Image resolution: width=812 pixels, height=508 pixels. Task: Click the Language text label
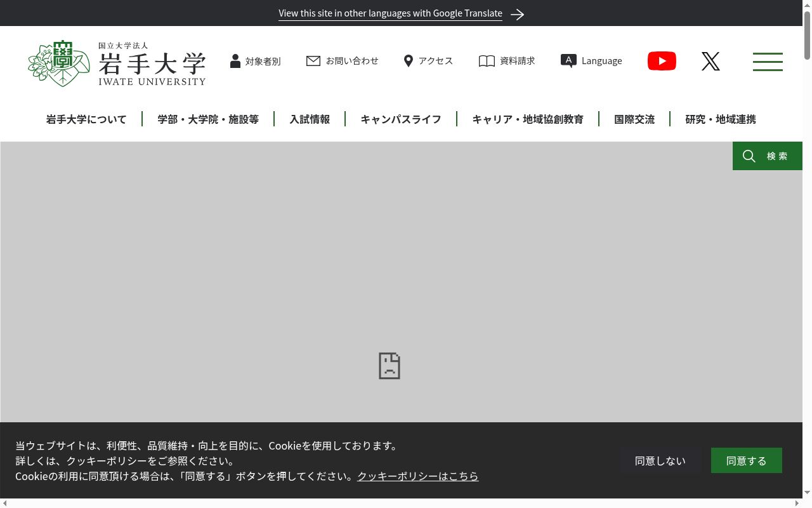[601, 61]
